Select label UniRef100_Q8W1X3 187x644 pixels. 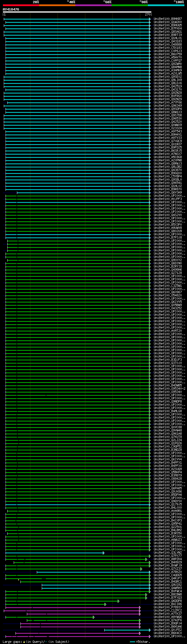168,112
